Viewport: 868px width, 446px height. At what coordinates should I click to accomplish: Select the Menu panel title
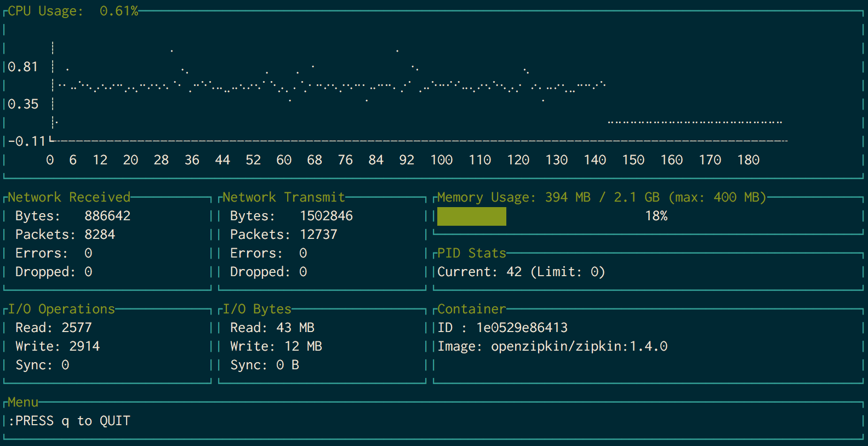[23, 402]
